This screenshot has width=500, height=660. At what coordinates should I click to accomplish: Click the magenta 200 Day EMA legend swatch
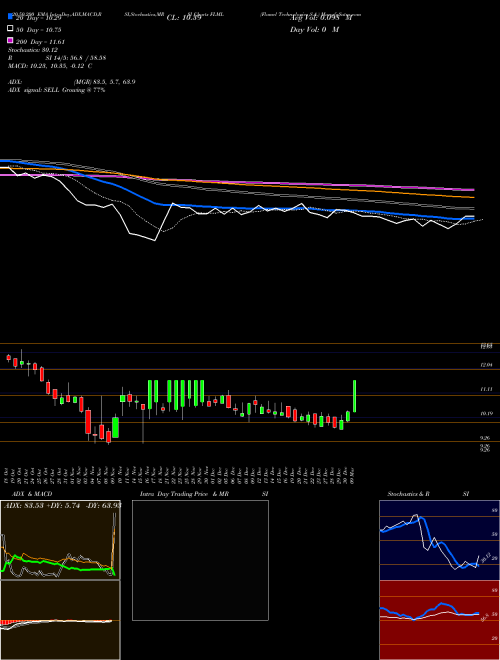(x=10, y=40)
